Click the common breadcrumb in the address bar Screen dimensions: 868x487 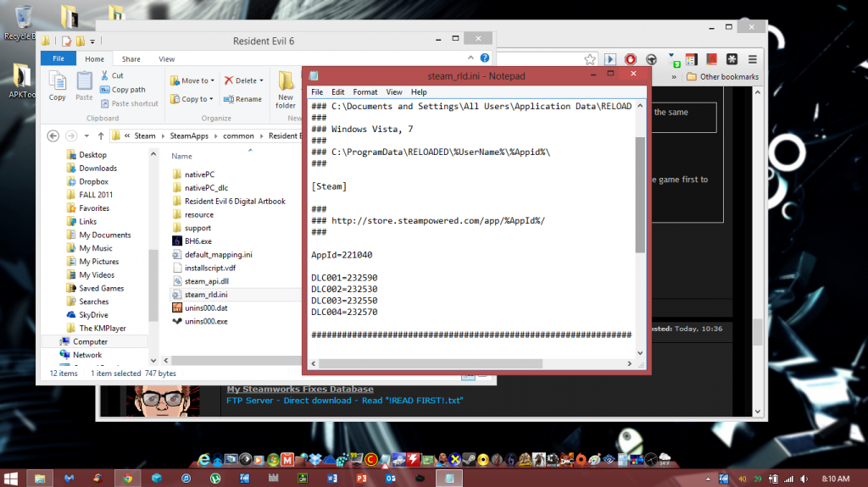[x=238, y=136]
